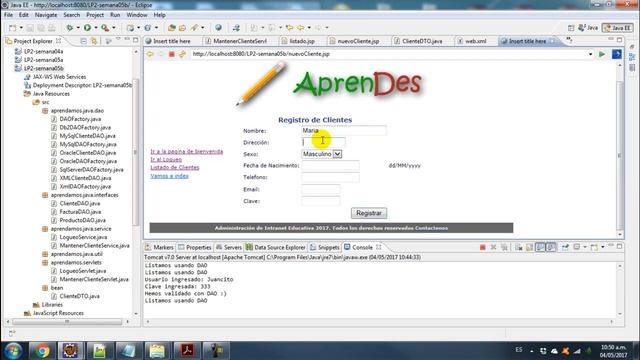Click the green Go arrow next to URL

point(602,54)
